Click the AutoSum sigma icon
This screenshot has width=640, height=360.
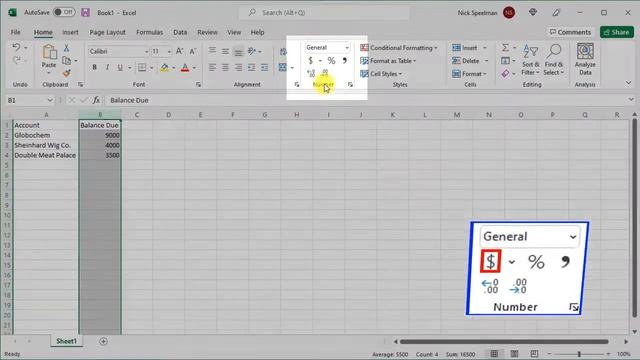pos(505,48)
